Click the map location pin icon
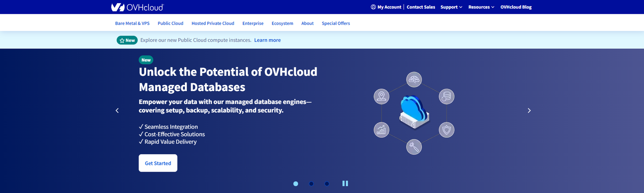This screenshot has height=193, width=644. tap(381, 97)
